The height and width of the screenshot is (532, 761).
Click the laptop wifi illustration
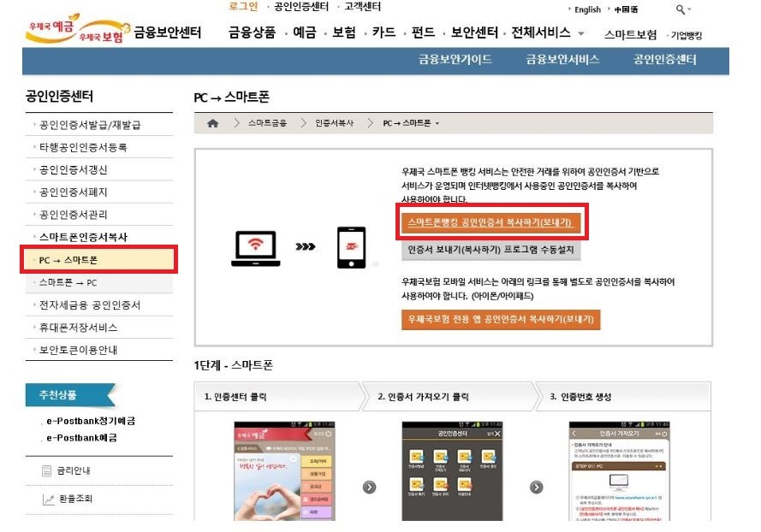pos(256,248)
